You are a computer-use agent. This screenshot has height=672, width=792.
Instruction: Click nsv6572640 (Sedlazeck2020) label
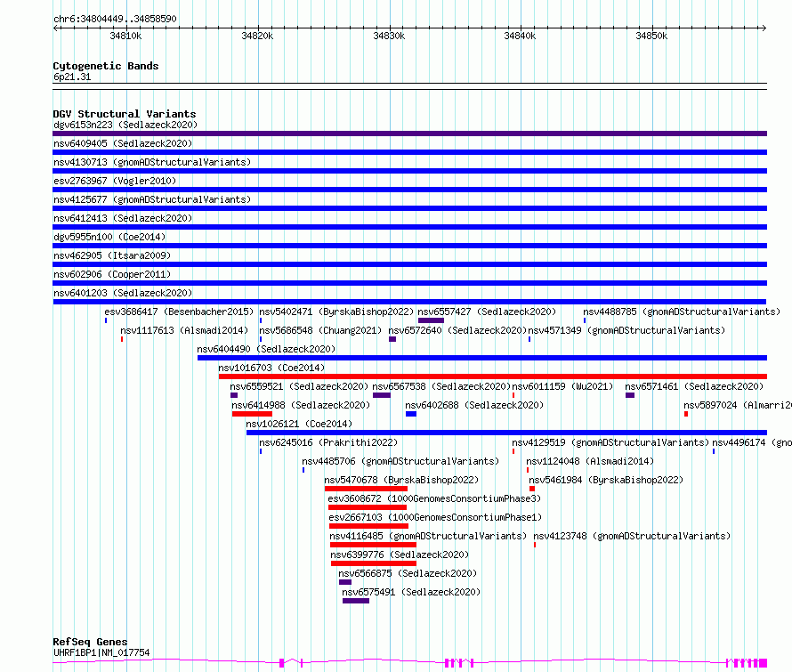click(x=457, y=330)
